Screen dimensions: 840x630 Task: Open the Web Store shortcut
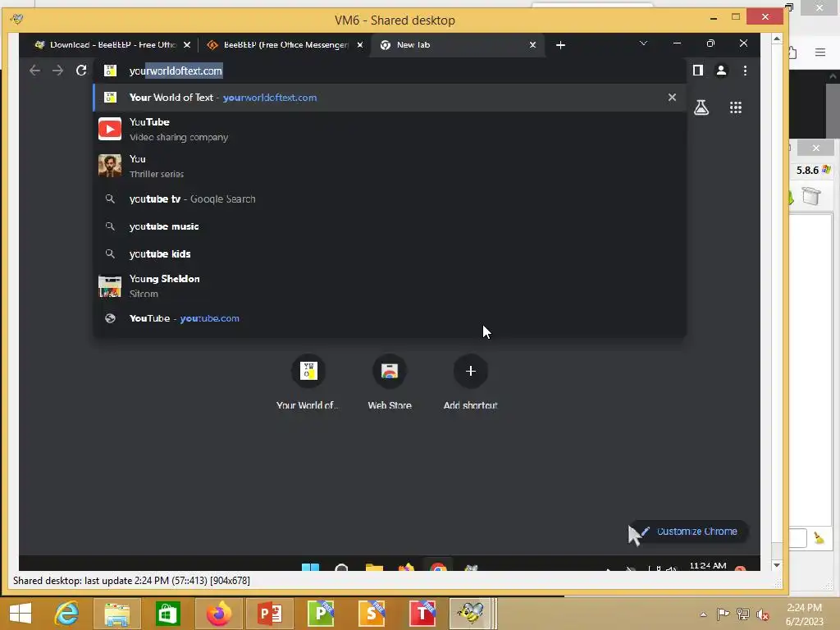click(390, 382)
